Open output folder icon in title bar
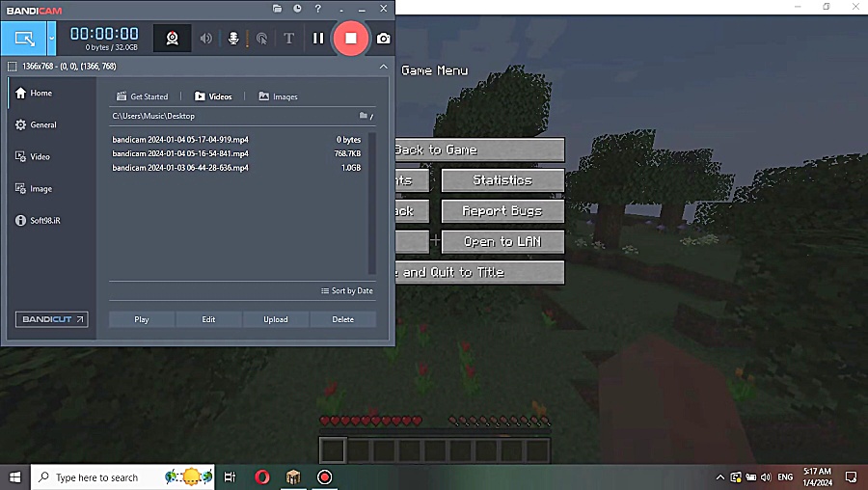Viewport: 868px width, 490px height. (x=278, y=9)
